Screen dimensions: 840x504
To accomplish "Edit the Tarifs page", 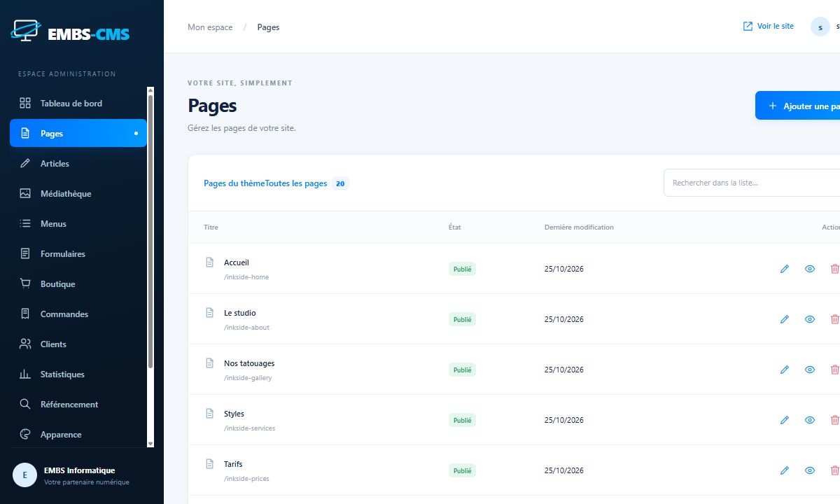I will point(785,470).
